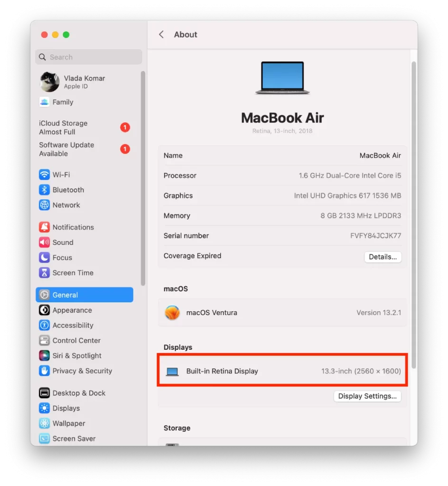This screenshot has width=448, height=486.
Task: Click the main pane vertical scrollbar
Action: point(414,215)
